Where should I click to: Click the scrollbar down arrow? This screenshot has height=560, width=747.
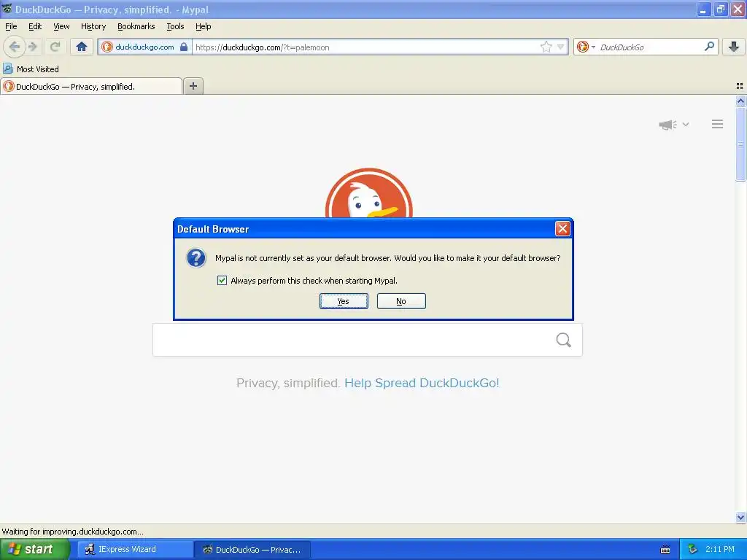740,517
